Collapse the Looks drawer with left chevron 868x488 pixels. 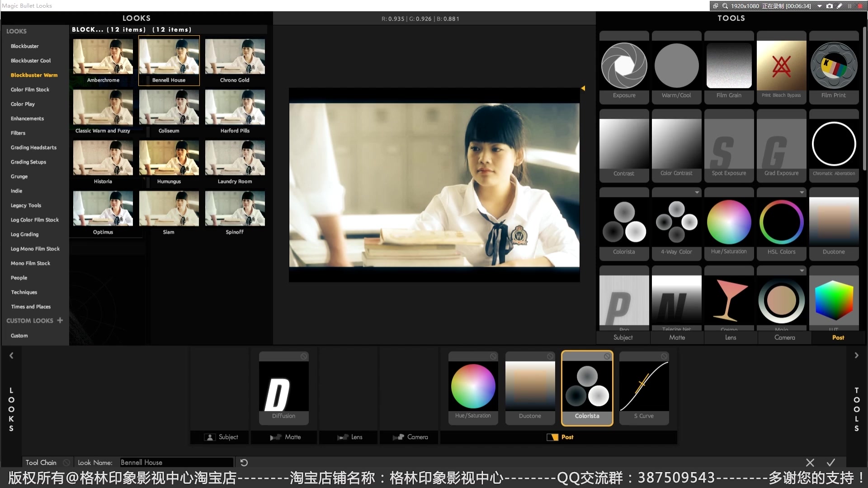[11, 356]
